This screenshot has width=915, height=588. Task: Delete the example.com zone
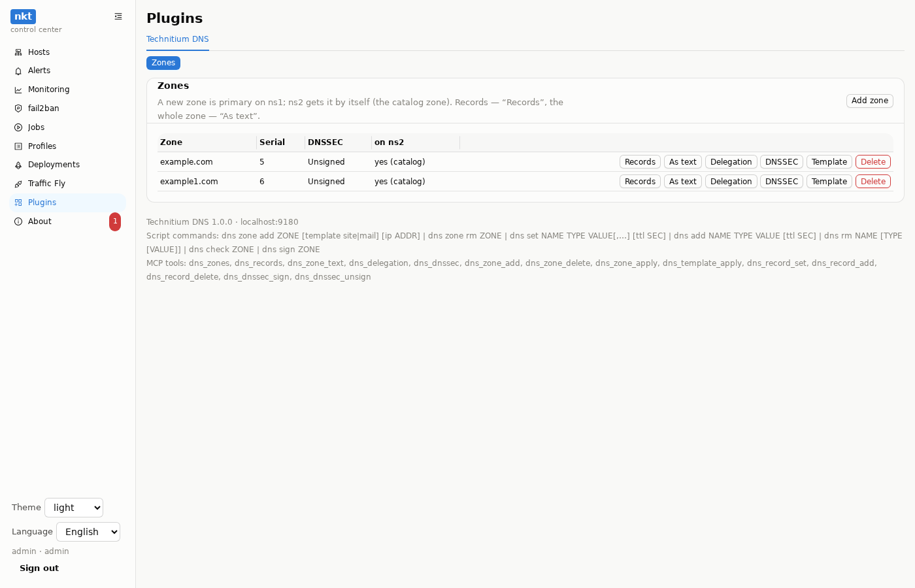coord(873,162)
